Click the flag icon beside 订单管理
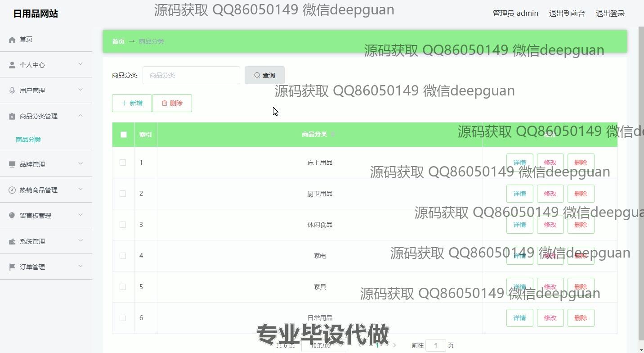The width and height of the screenshot is (644, 353). (x=12, y=267)
